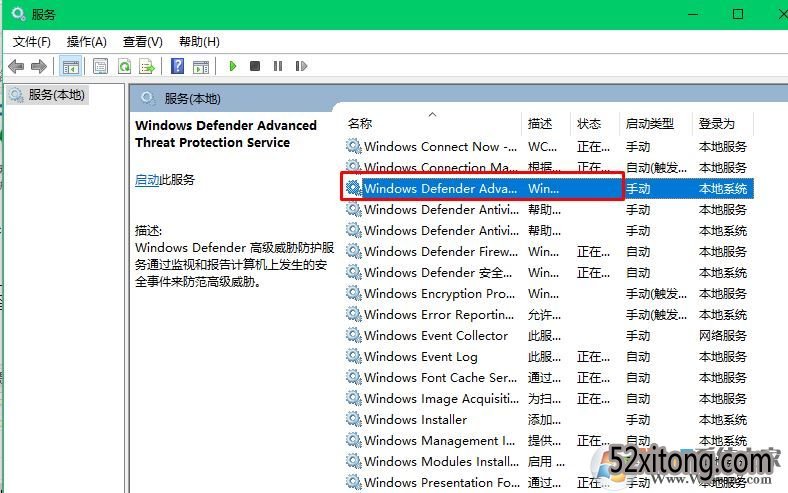788x493 pixels.
Task: Click 网络服务 logon cell of Event Collector
Action: click(723, 335)
